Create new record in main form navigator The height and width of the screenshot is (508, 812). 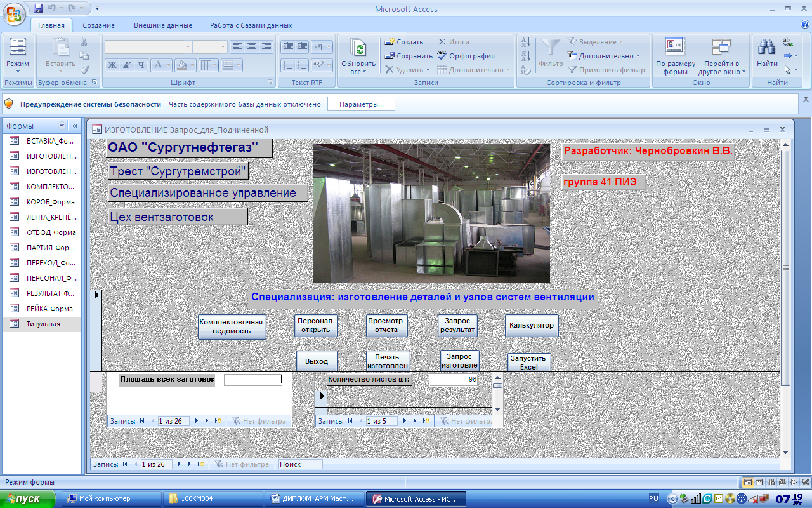click(200, 464)
